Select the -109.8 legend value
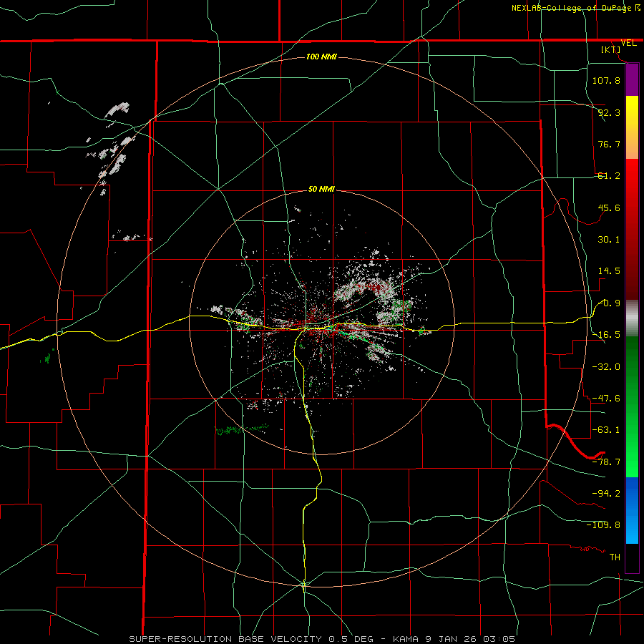This screenshot has height=644, width=644. [603, 525]
